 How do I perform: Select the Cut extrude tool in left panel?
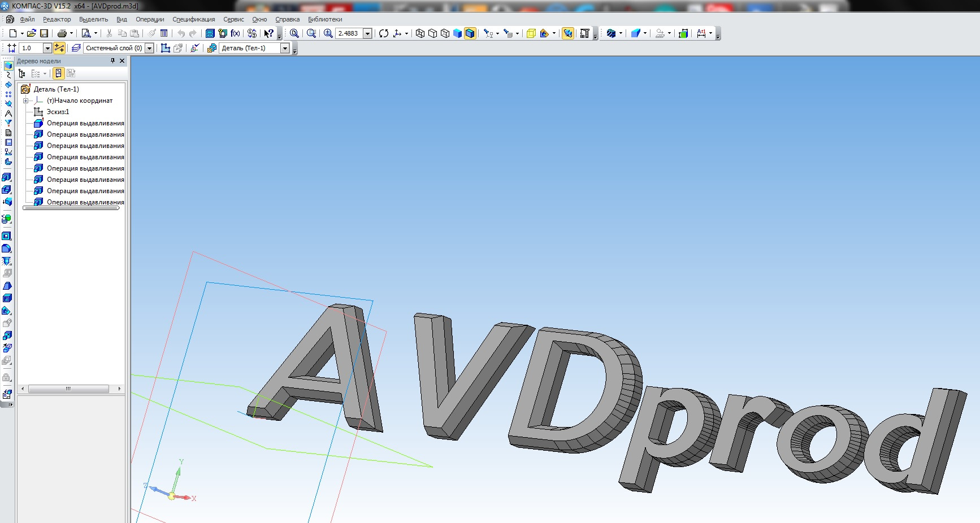pyautogui.click(x=7, y=190)
